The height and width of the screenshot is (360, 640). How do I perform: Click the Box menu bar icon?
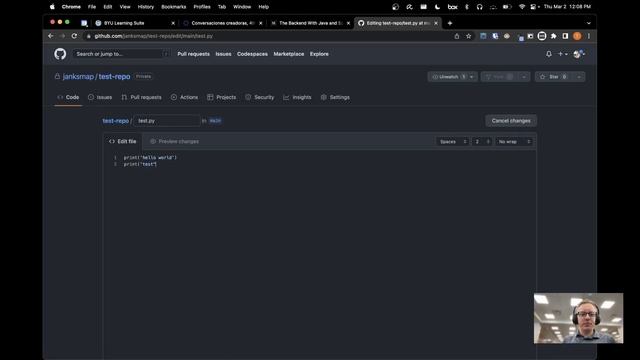452,7
